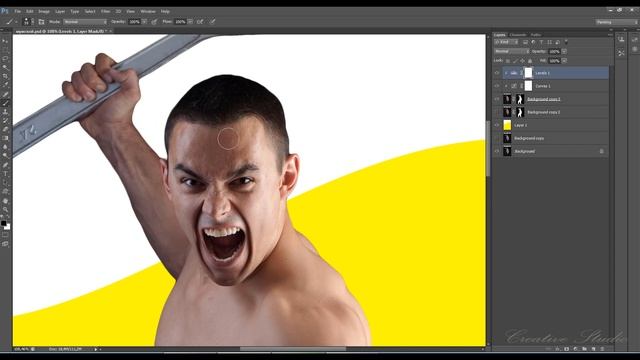
Task: Open layer Fill dropdown arrow
Action: tap(564, 61)
